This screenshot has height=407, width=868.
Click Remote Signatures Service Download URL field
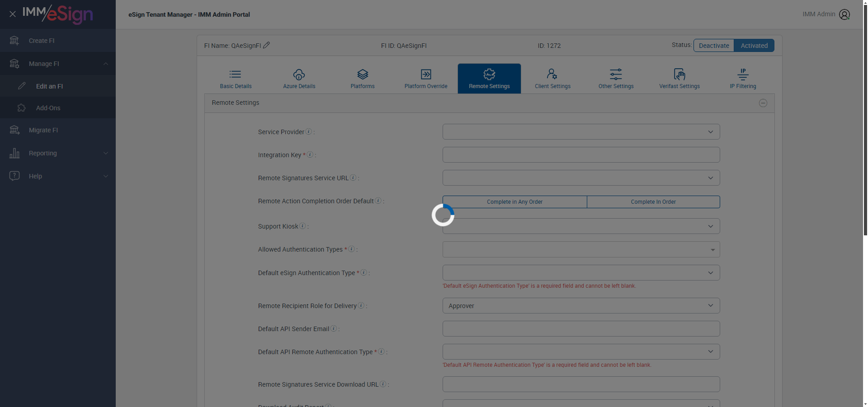tap(581, 384)
